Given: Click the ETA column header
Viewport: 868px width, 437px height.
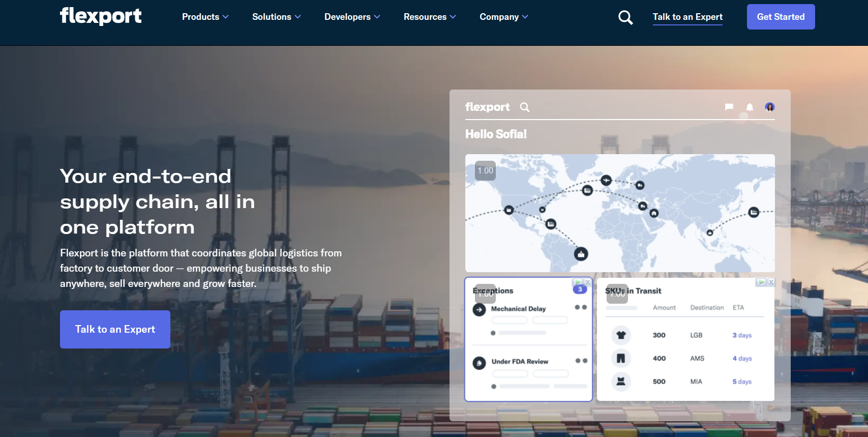Looking at the screenshot, I should (738, 308).
